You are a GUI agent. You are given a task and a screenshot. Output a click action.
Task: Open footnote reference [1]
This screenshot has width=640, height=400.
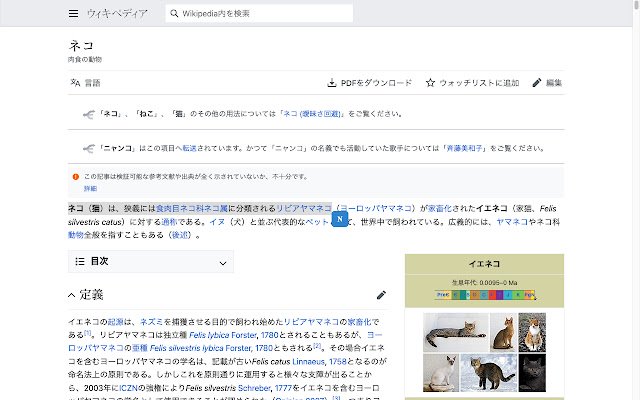[x=87, y=333]
